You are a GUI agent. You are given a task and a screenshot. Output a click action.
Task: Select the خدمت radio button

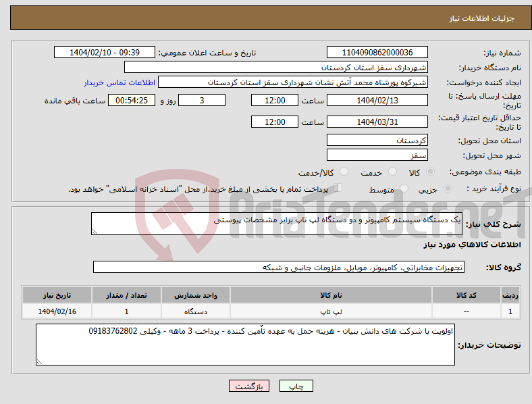[x=392, y=172]
